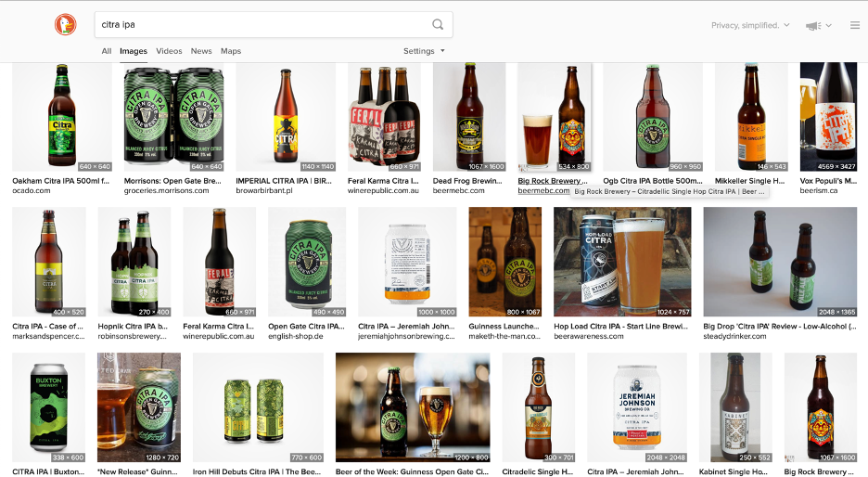Visit the robinsonsbrewery source link
868x477 pixels.
[133, 336]
